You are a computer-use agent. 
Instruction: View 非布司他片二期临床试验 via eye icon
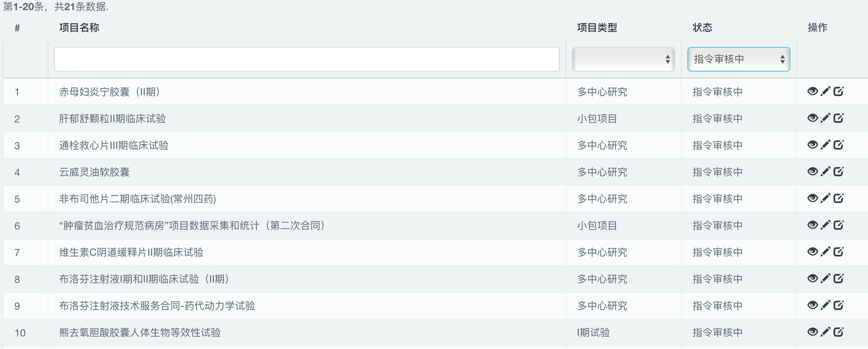click(812, 198)
